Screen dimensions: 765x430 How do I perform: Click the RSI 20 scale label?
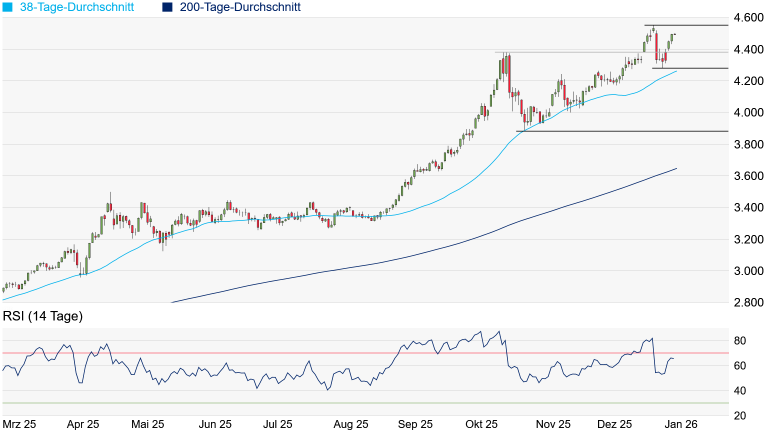tap(741, 415)
